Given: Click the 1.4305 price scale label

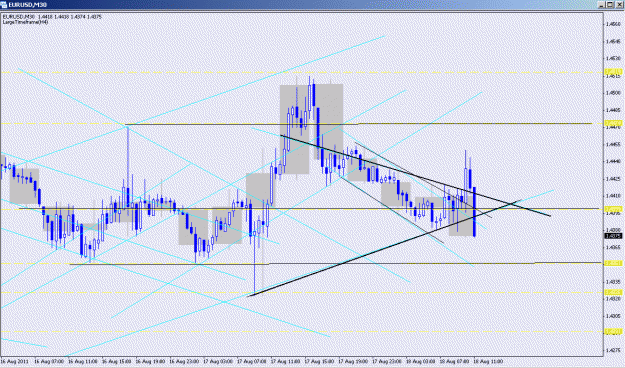Looking at the screenshot, I should coord(613,316).
